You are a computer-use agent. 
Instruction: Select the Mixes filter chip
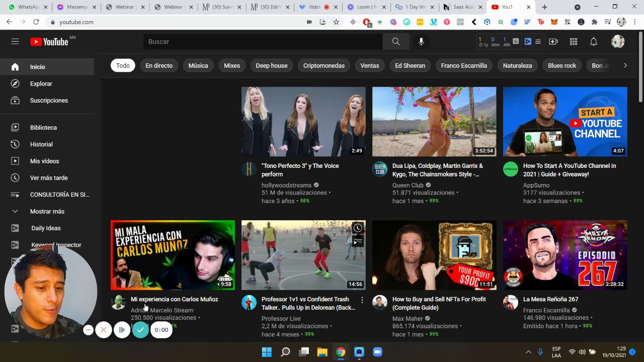(x=232, y=66)
